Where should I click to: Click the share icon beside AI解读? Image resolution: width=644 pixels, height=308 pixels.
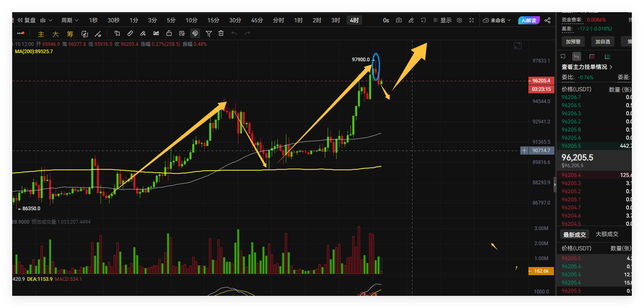pyautogui.click(x=547, y=20)
